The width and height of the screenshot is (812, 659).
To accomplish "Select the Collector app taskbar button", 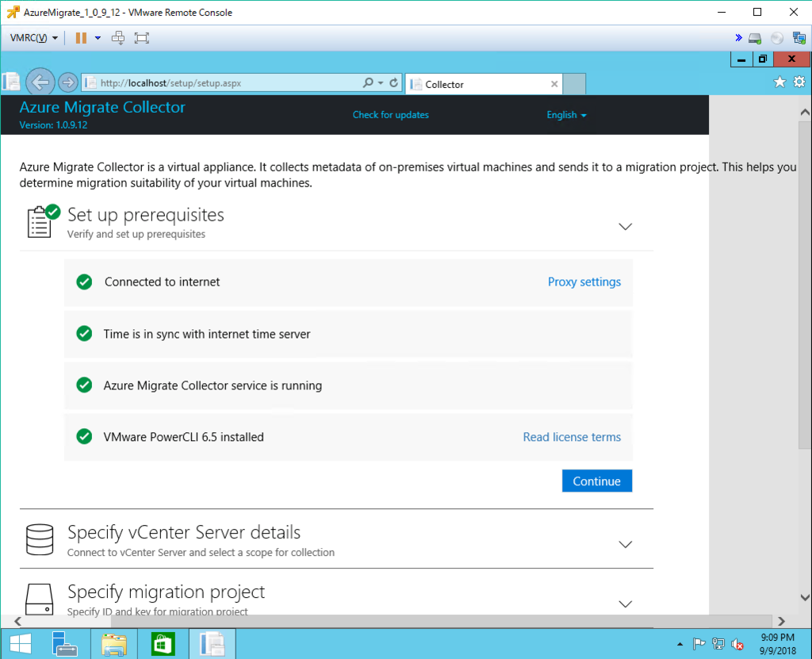I will pyautogui.click(x=213, y=644).
